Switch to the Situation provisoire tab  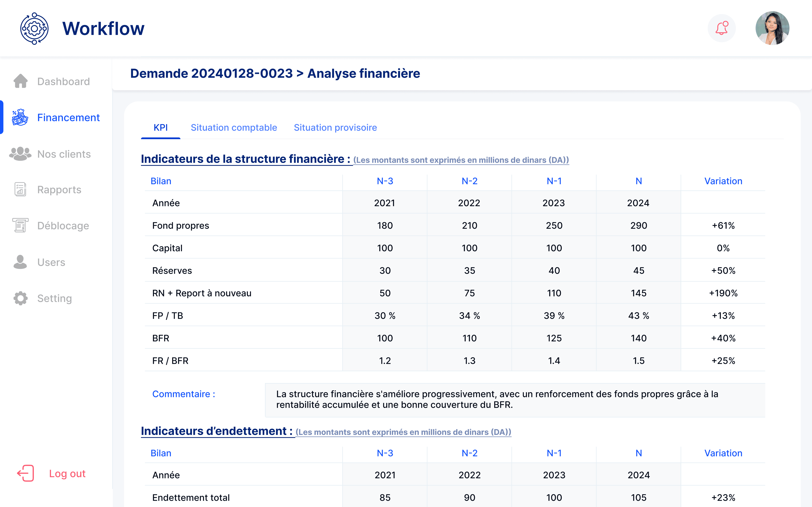(x=335, y=127)
